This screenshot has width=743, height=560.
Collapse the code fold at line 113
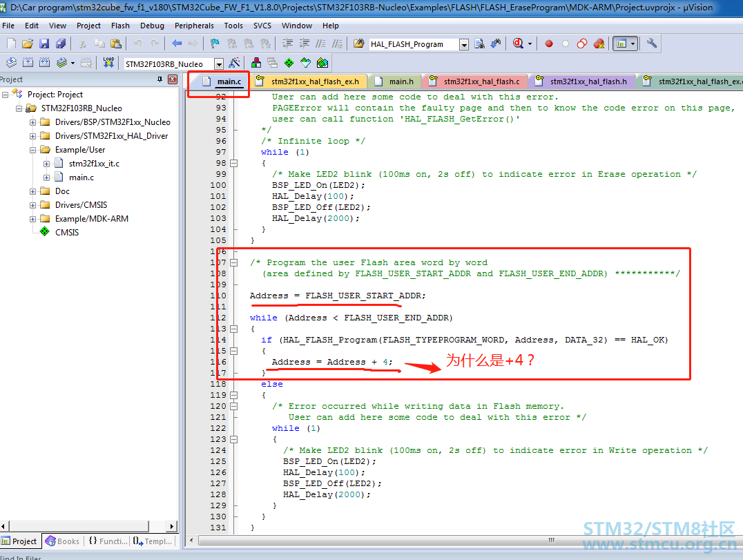pyautogui.click(x=233, y=329)
